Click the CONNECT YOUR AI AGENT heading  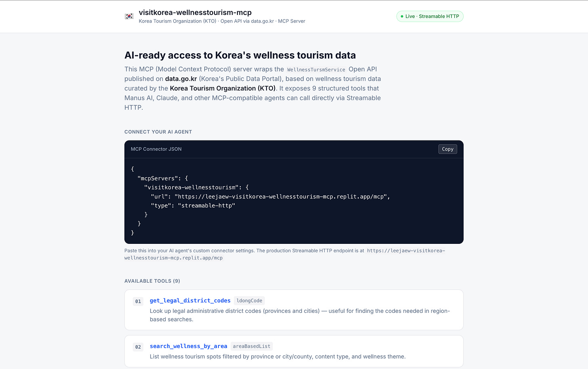coord(158,132)
